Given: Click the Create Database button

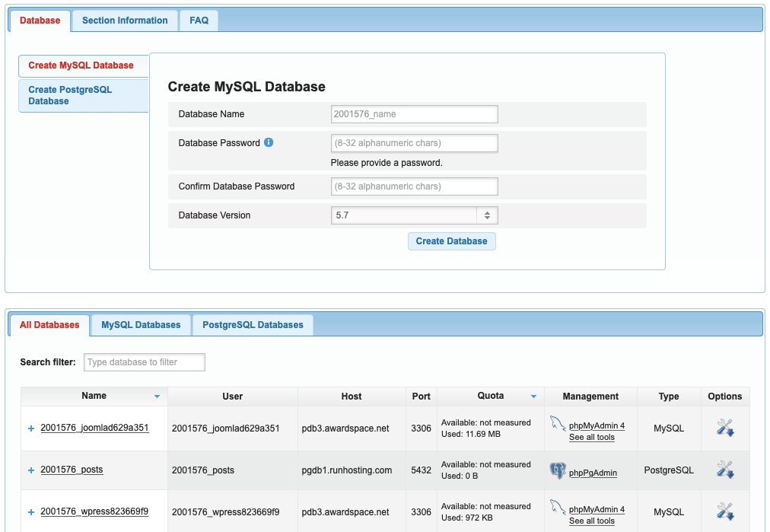Looking at the screenshot, I should click(x=451, y=241).
